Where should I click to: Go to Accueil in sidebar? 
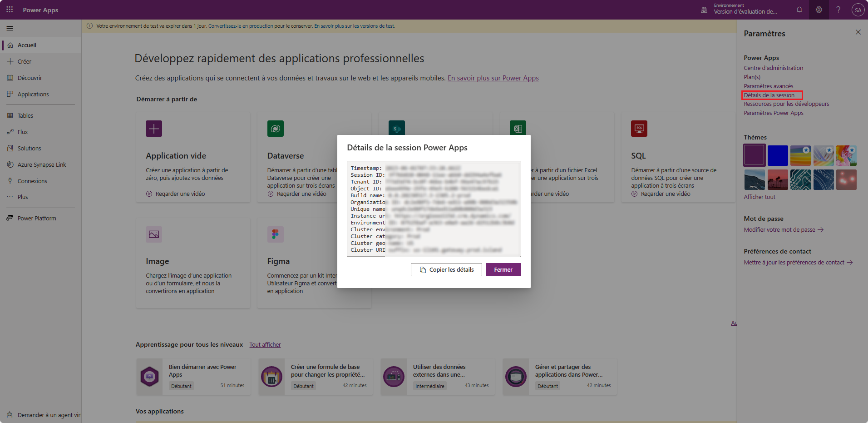click(x=41, y=45)
